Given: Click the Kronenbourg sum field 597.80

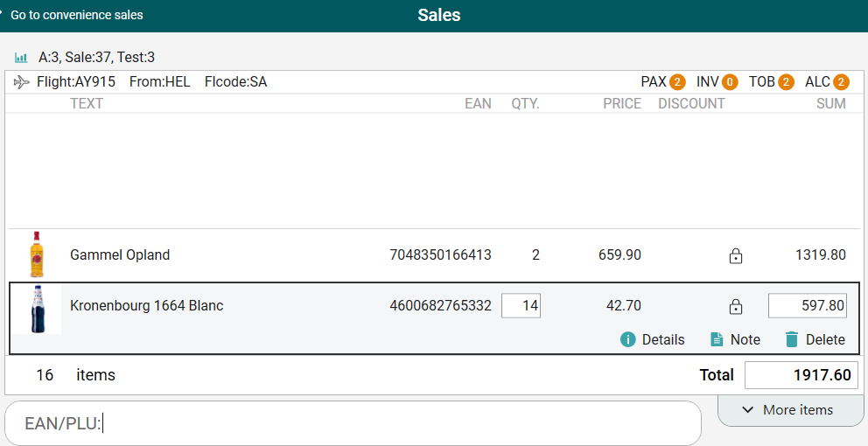Looking at the screenshot, I should point(807,306).
